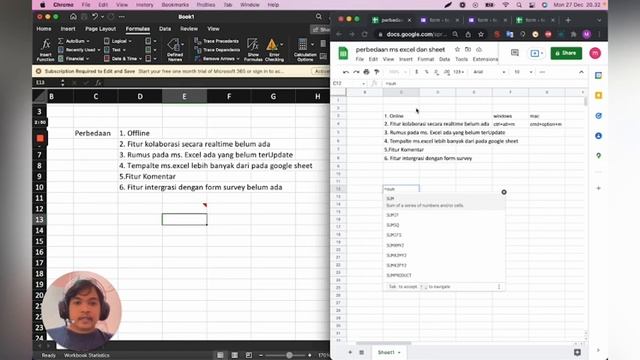Click Trace Dependents in Excel ribbon
Image resolution: width=640 pixels, height=360 pixels.
pos(218,50)
